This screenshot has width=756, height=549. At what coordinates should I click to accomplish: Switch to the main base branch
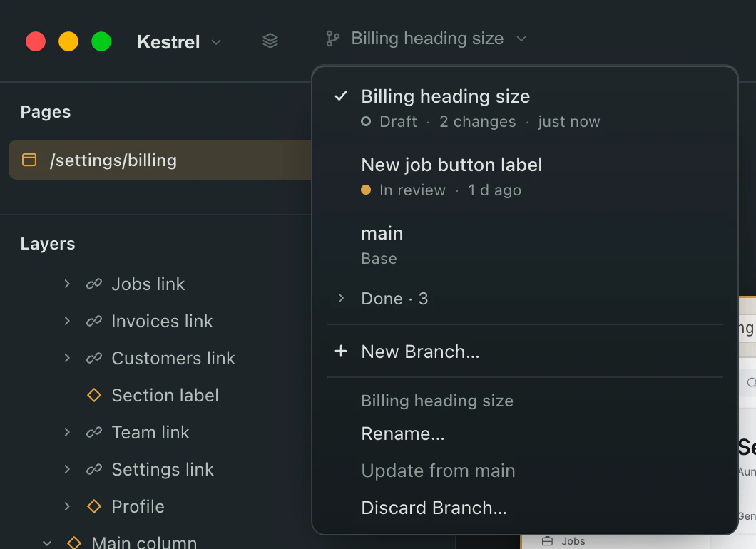[525, 245]
